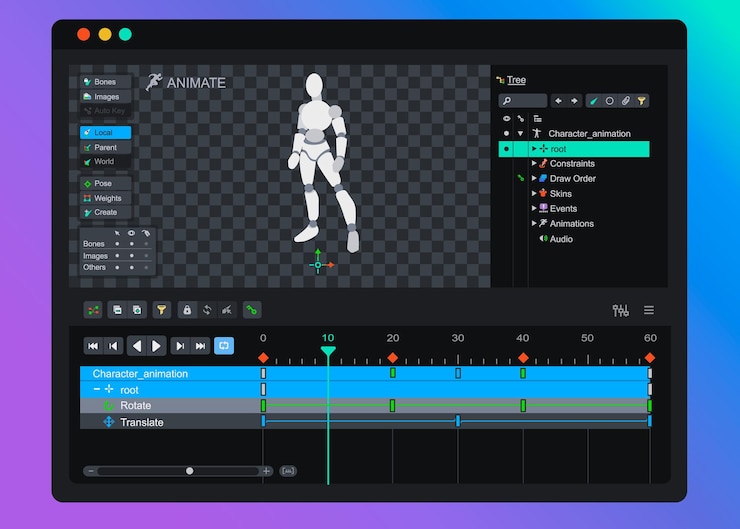Toggle the Bones tool option
Viewport: 740px width, 529px height.
coord(105,82)
